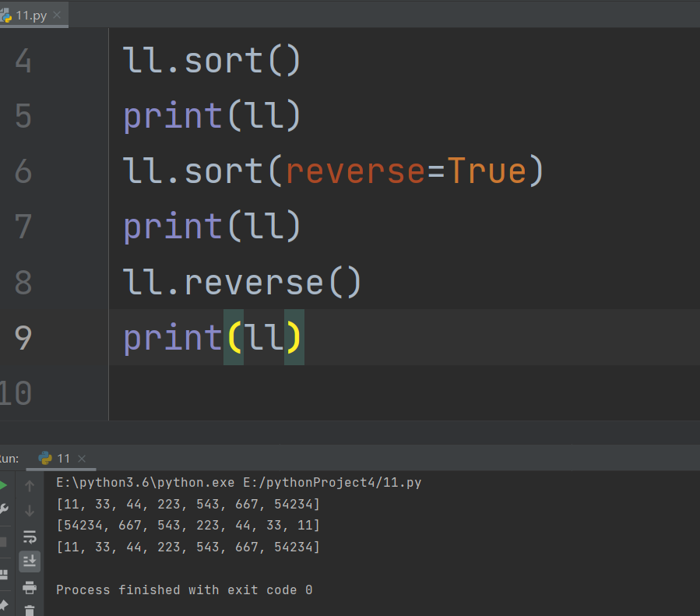Toggle scroll to end of console output
Screen dimensions: 700x616
pyautogui.click(x=30, y=561)
